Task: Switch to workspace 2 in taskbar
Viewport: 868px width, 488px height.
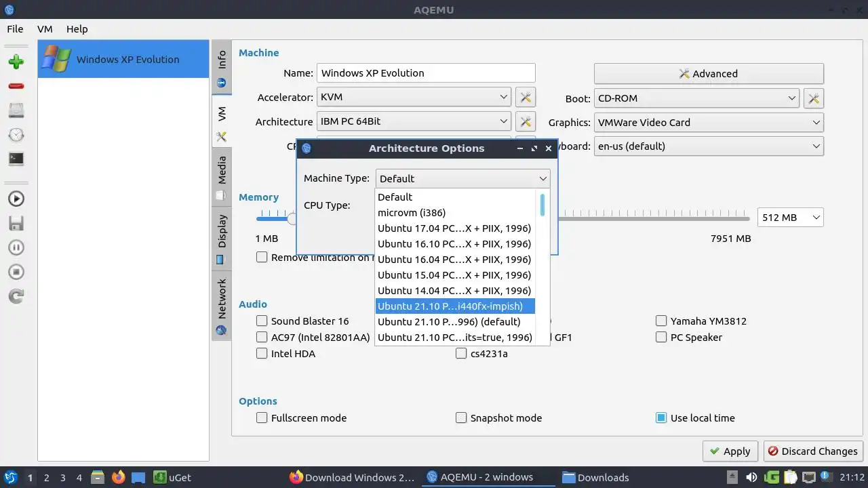Action: (x=46, y=478)
